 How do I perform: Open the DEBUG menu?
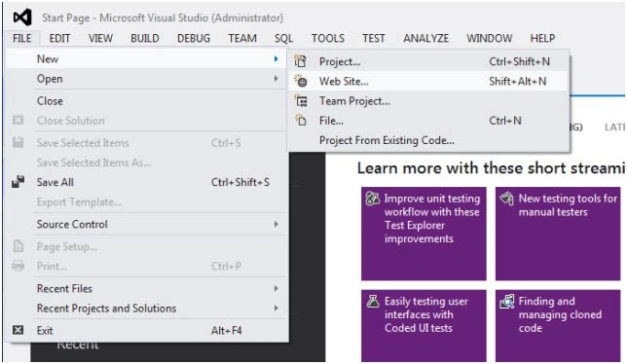pos(194,38)
